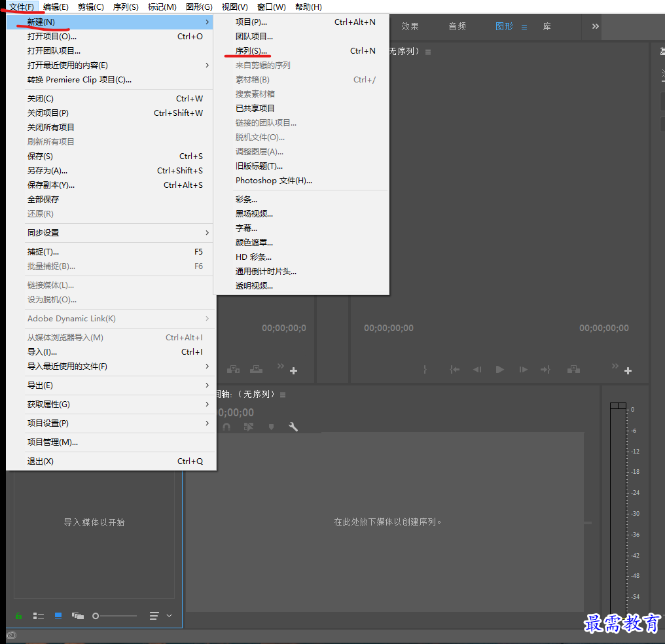
Task: Click 保存(S) in the File menu
Action: click(110, 156)
